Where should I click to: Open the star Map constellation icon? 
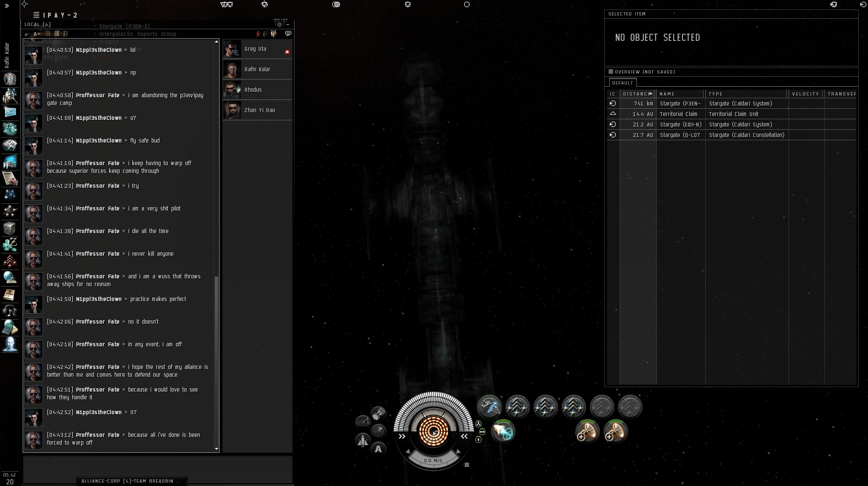tap(10, 194)
